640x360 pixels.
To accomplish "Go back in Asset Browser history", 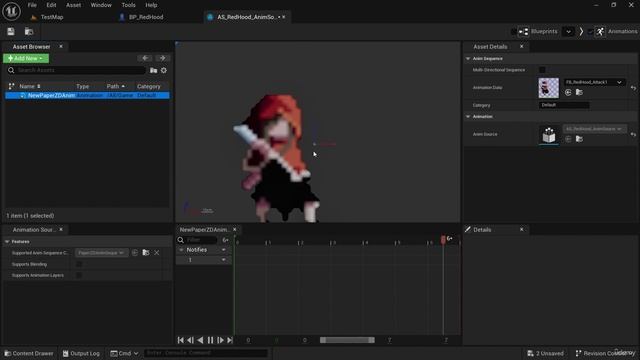I will pyautogui.click(x=145, y=58).
